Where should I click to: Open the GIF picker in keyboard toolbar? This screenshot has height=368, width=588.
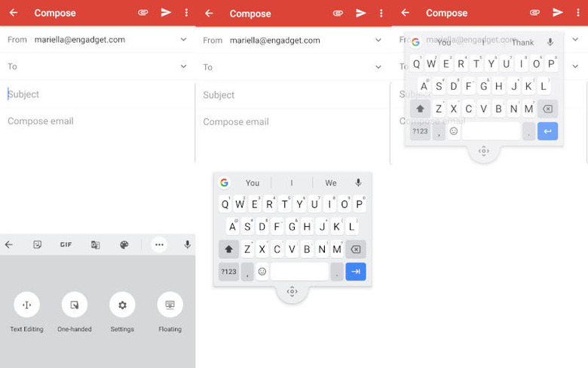click(66, 245)
